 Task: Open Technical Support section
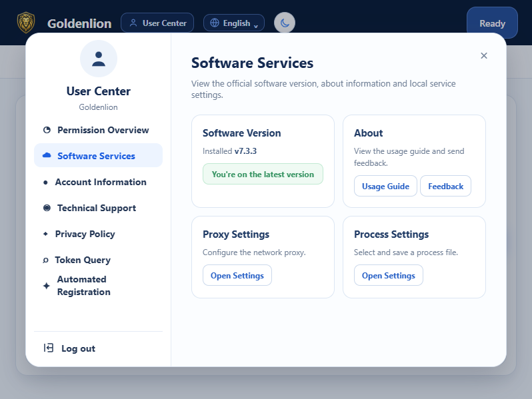tap(98, 208)
